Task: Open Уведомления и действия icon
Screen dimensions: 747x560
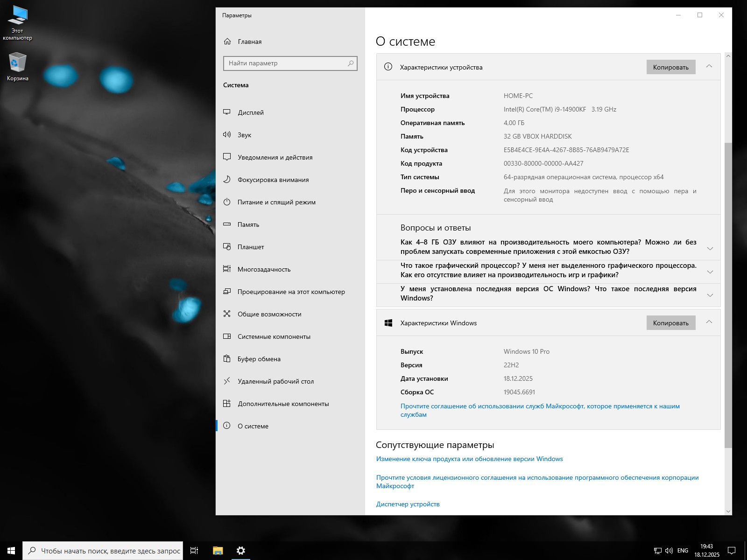Action: 227,157
